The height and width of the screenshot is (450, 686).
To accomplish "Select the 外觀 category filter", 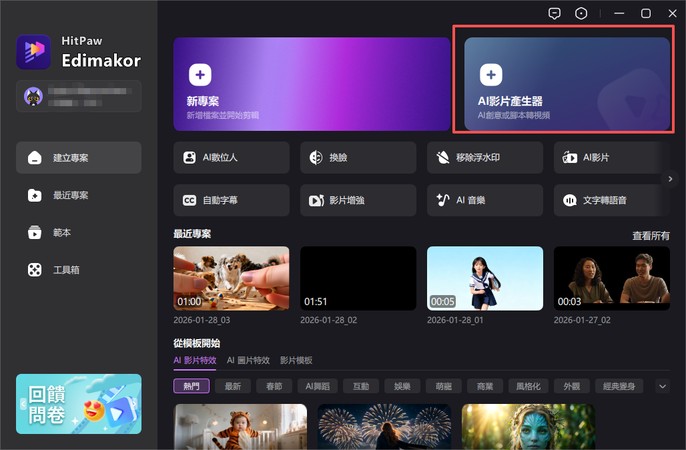I will click(x=571, y=386).
